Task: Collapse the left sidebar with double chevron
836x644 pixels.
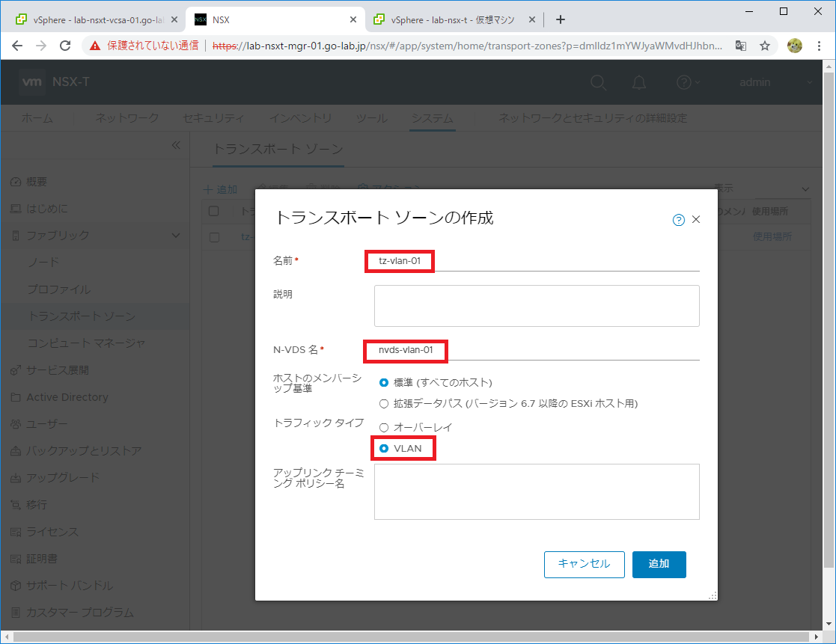Action: (176, 145)
